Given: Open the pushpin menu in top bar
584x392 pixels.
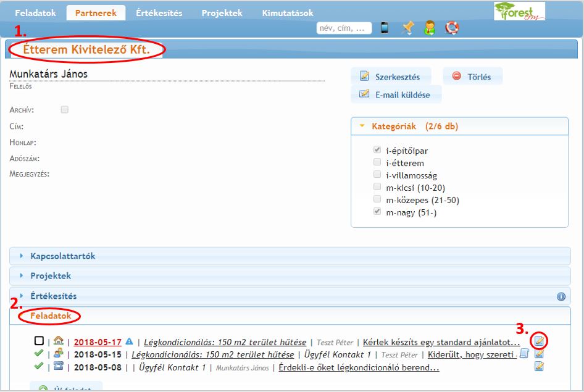Looking at the screenshot, I should pos(407,28).
